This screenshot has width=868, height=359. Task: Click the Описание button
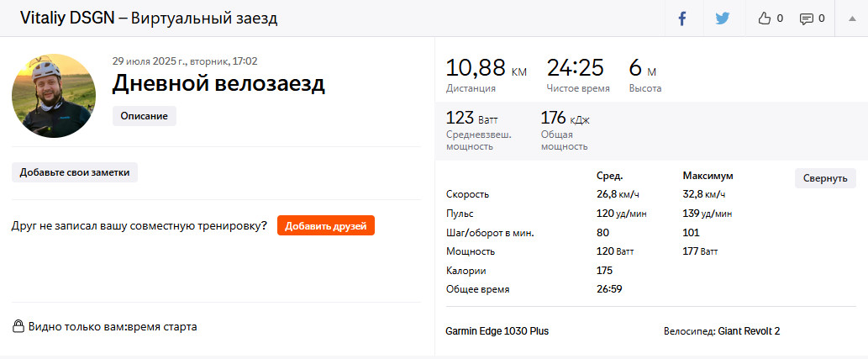145,116
